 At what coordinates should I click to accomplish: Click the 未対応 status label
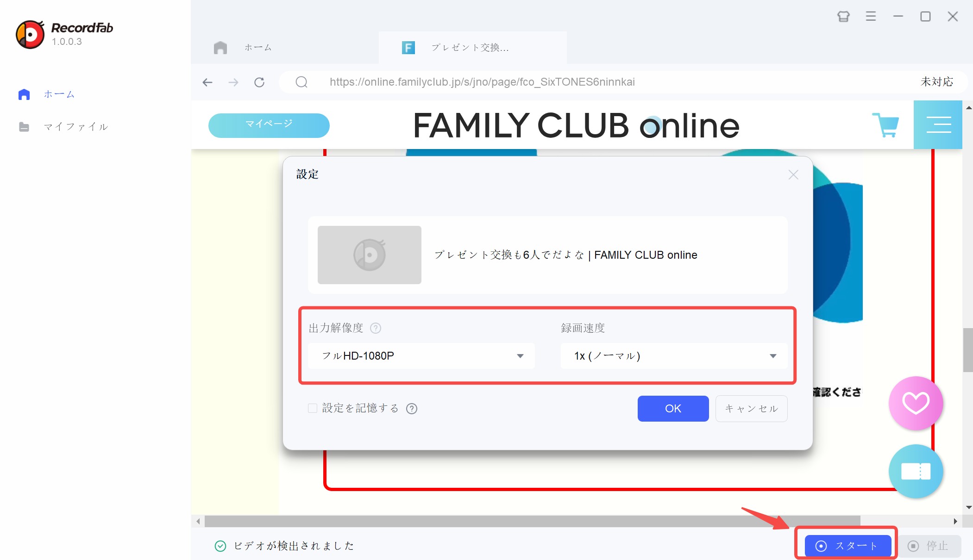pyautogui.click(x=937, y=82)
